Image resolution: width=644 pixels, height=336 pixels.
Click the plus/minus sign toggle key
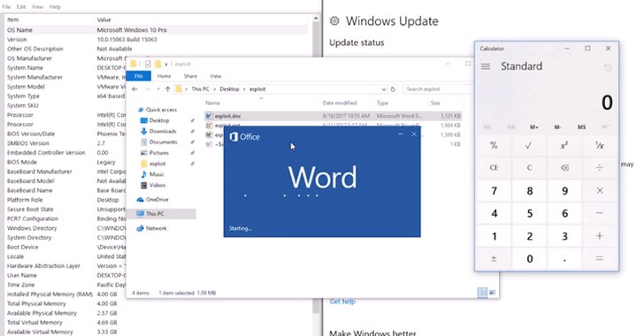(x=494, y=259)
